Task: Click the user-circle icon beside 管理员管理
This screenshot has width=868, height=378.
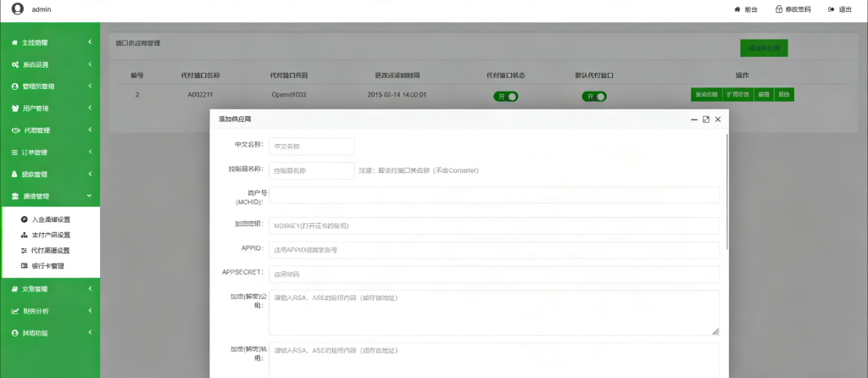Action: coord(15,86)
